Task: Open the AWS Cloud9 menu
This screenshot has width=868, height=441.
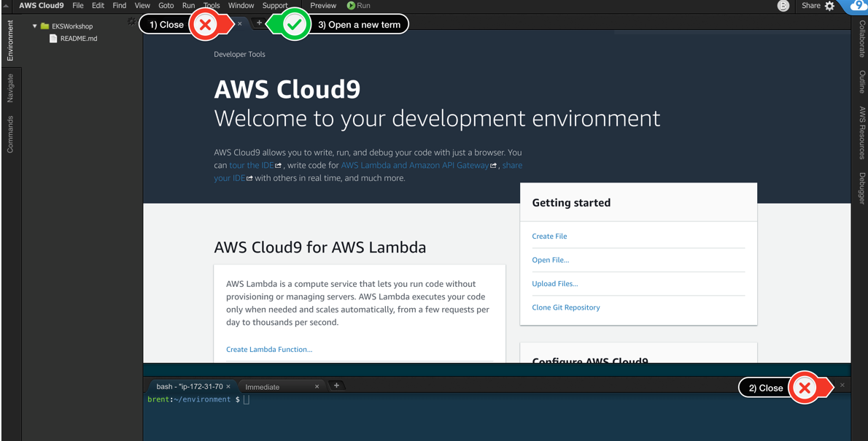Action: [42, 6]
